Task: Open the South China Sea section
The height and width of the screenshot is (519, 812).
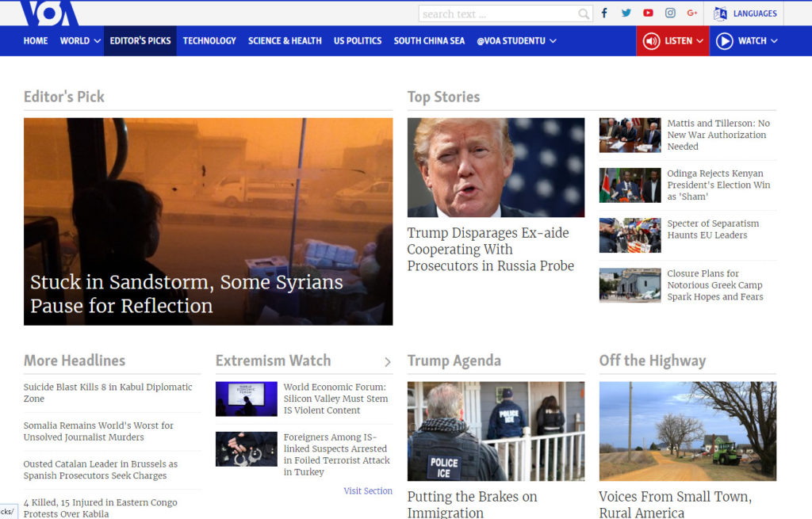Action: click(x=429, y=41)
